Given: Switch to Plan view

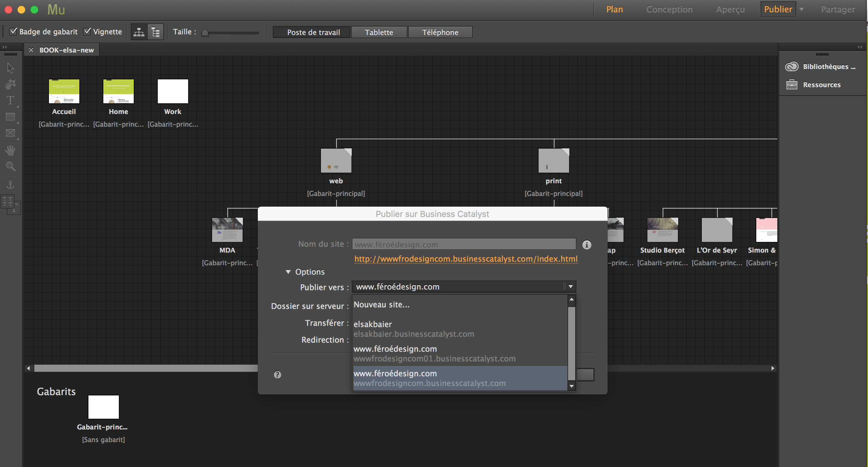Looking at the screenshot, I should [615, 9].
